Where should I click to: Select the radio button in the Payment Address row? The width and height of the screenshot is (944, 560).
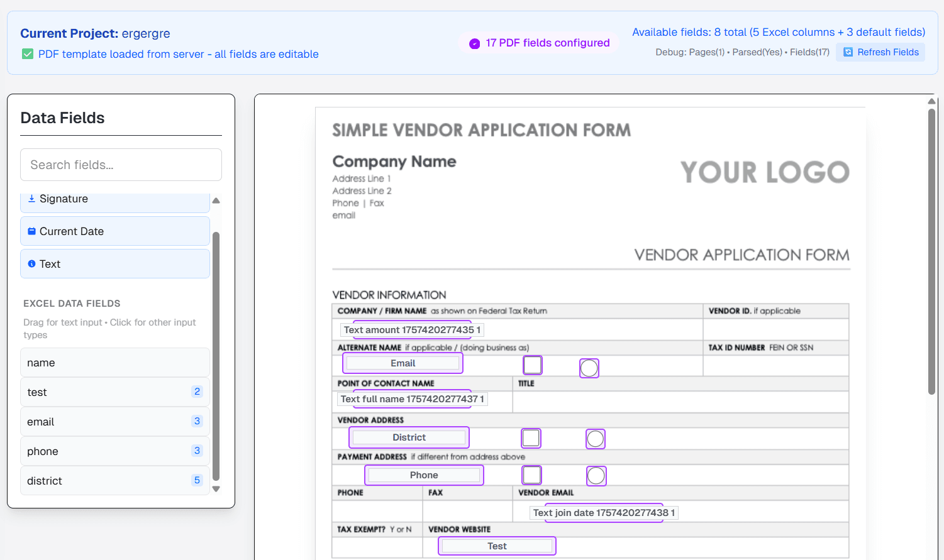click(x=596, y=476)
